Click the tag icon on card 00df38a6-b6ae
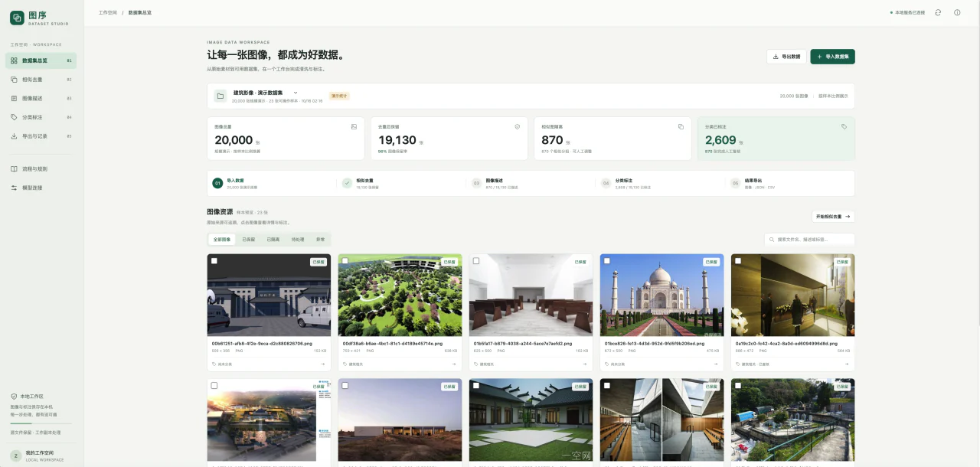Screen dimensions: 980x467 345,364
